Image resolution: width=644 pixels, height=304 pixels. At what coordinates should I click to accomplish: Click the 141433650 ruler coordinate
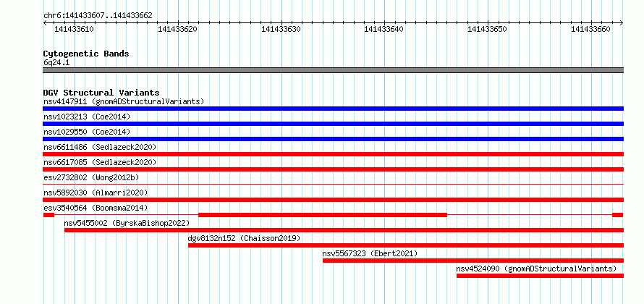click(488, 29)
